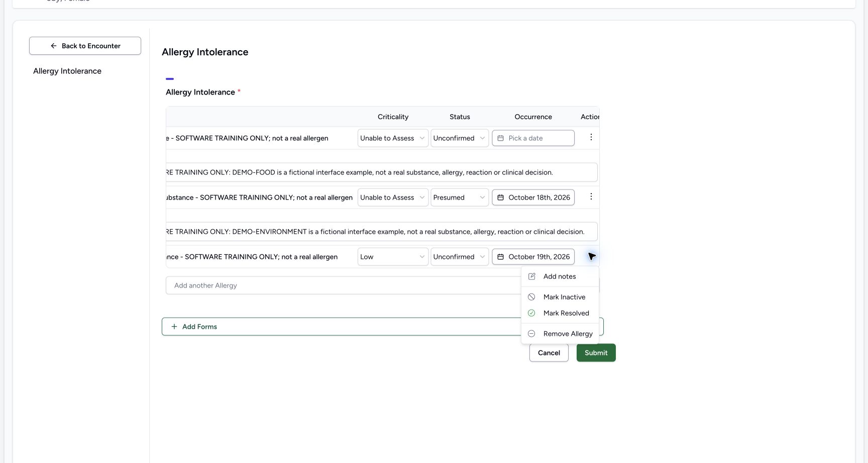Open kebab menu on the Presumed row
This screenshot has width=868, height=463.
pyautogui.click(x=591, y=197)
